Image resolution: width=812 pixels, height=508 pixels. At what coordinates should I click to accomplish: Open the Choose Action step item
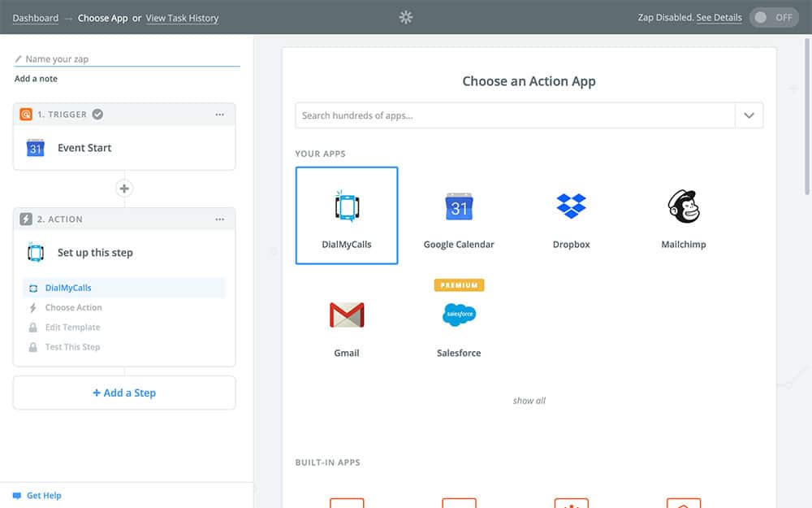(73, 308)
